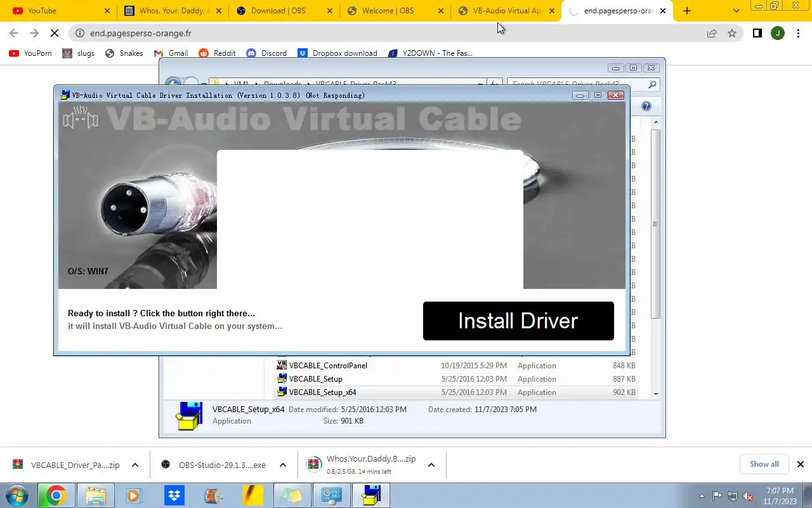Image resolution: width=812 pixels, height=508 pixels.
Task: Open the Windows Start menu
Action: tap(17, 495)
